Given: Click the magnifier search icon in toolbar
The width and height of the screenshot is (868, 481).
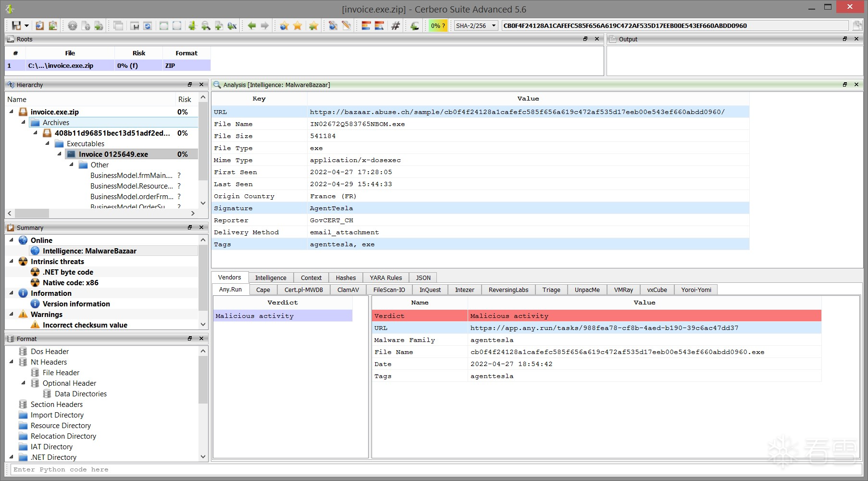Looking at the screenshot, I should pos(206,26).
